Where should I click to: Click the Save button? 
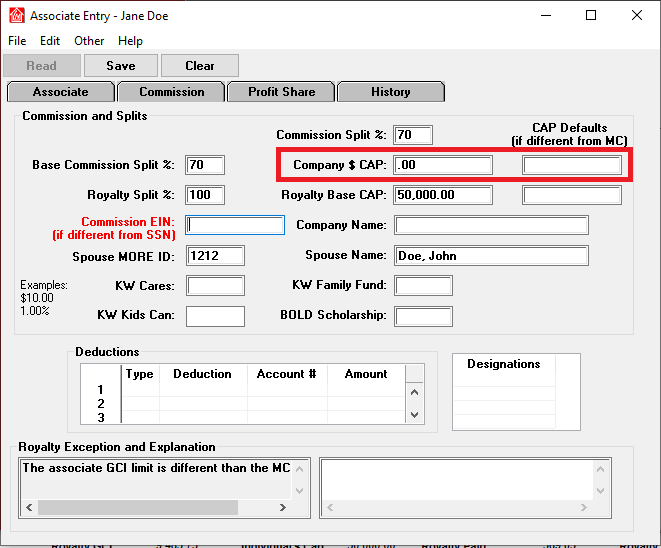click(120, 66)
